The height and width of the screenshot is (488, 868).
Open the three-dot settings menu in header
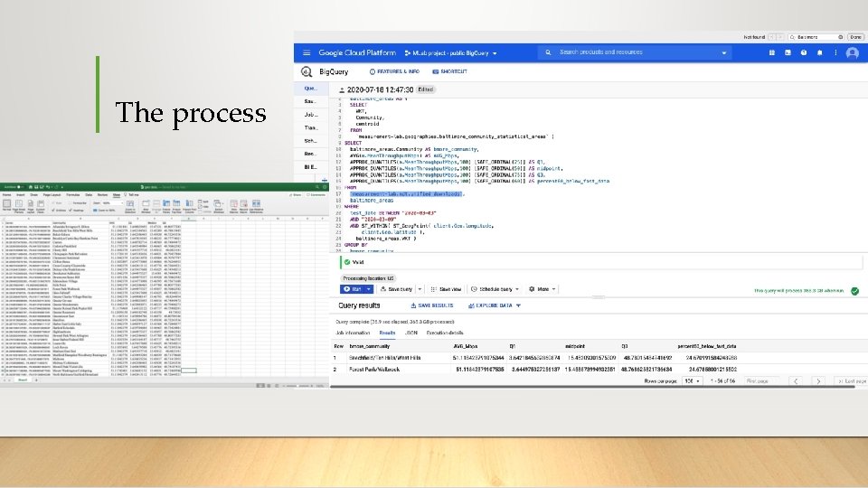pyautogui.click(x=835, y=52)
